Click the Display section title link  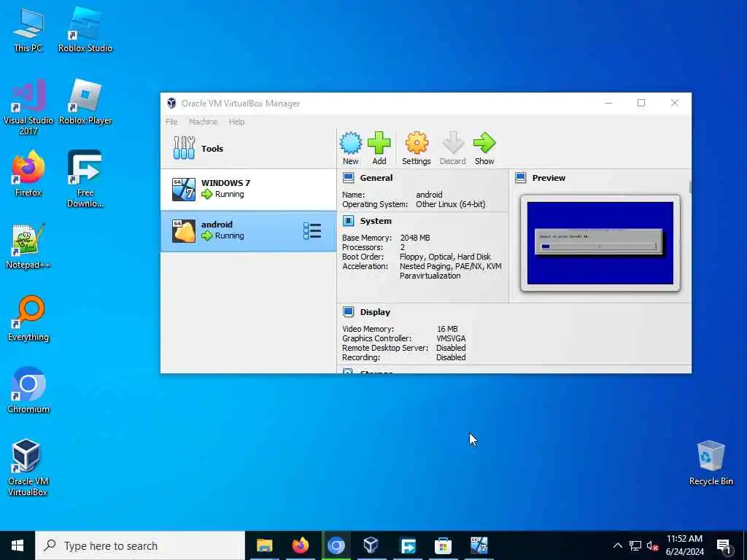click(x=375, y=312)
